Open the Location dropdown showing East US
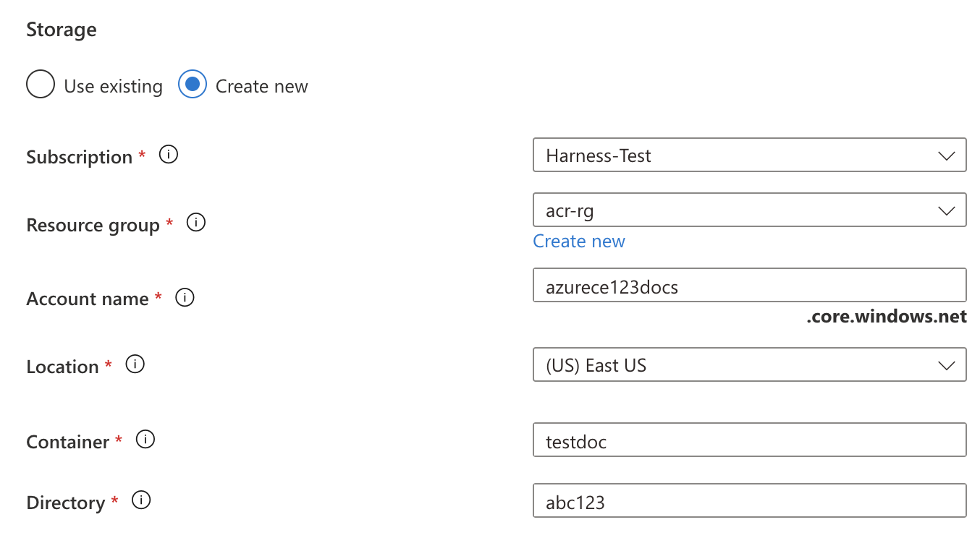Screen dimensions: 980x538 point(749,365)
